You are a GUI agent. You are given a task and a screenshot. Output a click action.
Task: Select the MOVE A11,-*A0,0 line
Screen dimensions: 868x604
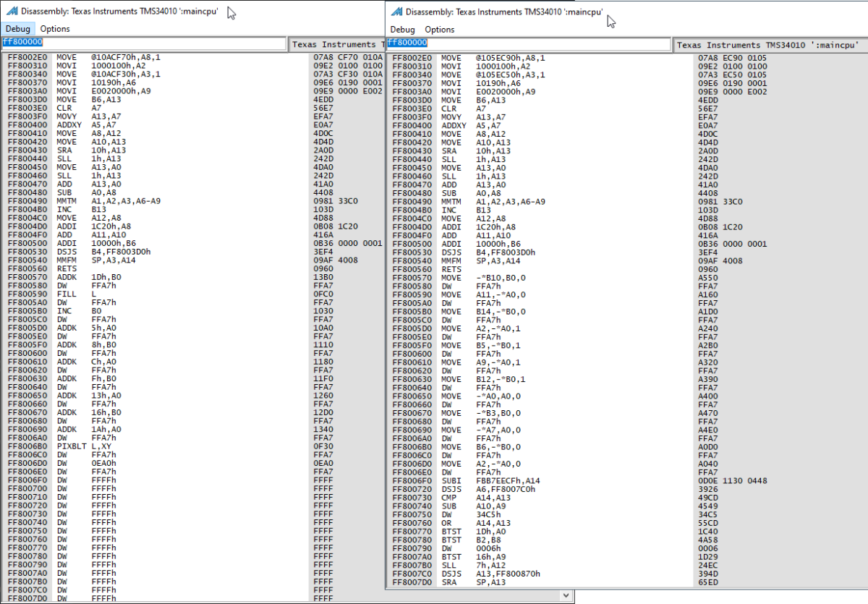pyautogui.click(x=482, y=294)
